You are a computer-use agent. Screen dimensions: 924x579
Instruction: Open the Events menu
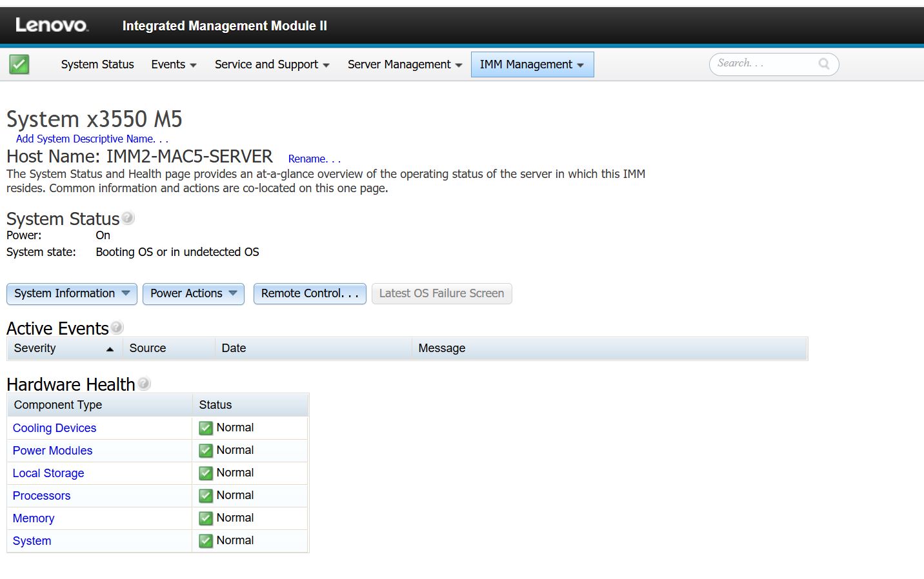click(174, 64)
